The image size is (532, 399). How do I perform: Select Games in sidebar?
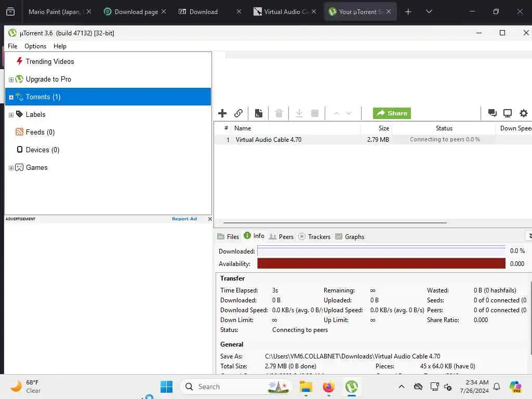[x=37, y=167]
